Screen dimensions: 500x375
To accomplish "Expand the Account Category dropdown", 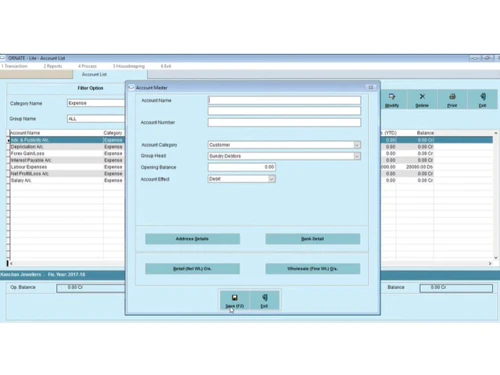I will (357, 145).
